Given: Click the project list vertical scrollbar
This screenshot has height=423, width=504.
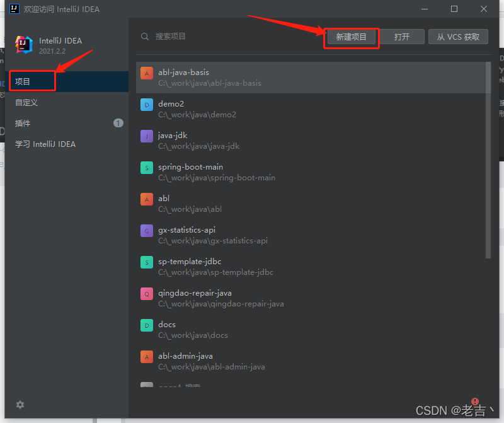Looking at the screenshot, I should click(488, 160).
